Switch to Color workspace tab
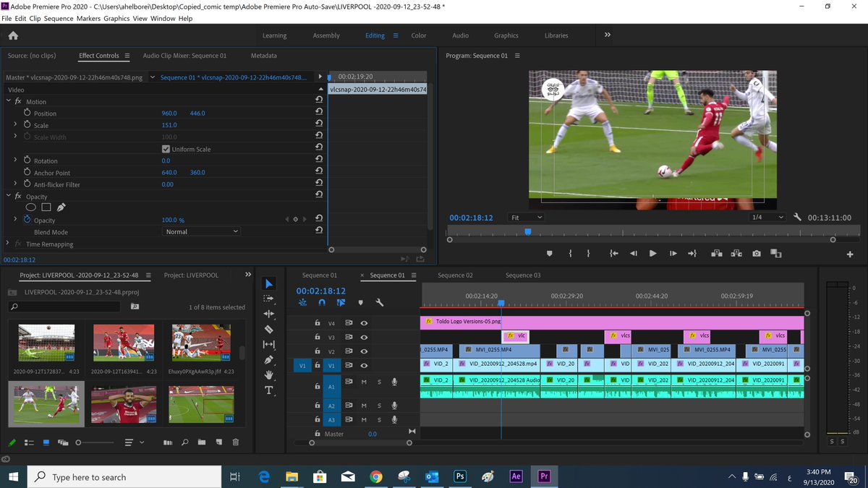The image size is (868, 488). coord(419,35)
